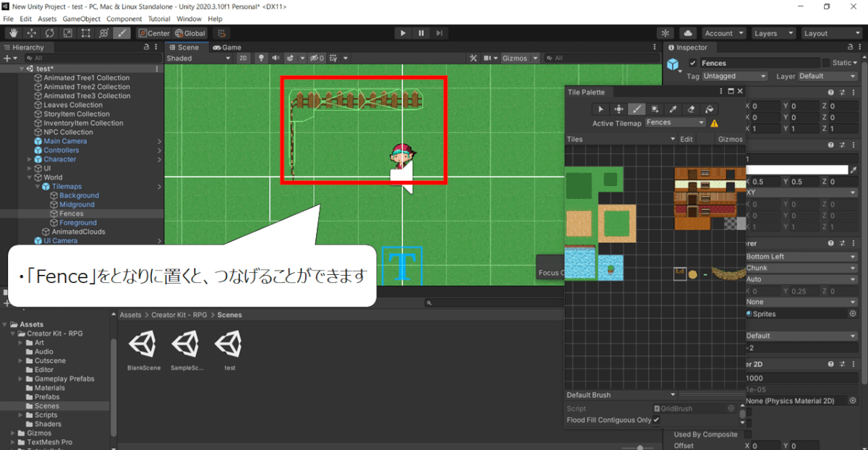Toggle the grid snapping icon in toolbar

pyautogui.click(x=221, y=33)
